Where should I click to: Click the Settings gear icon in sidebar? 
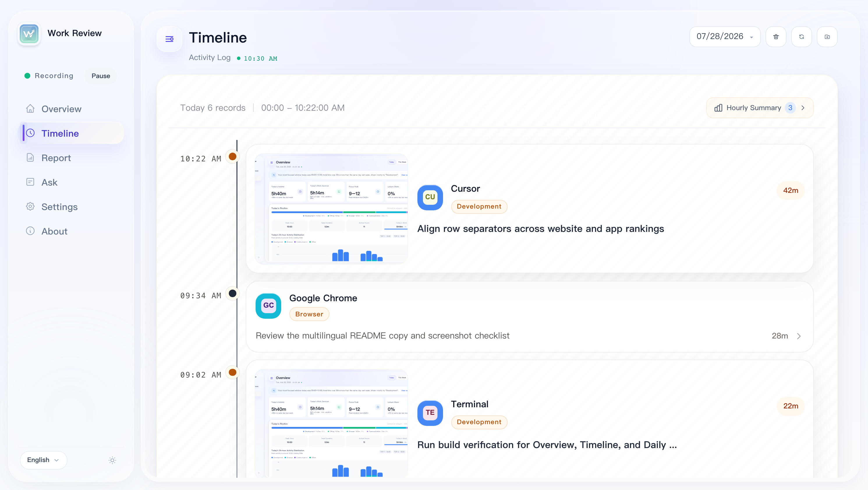pos(30,206)
